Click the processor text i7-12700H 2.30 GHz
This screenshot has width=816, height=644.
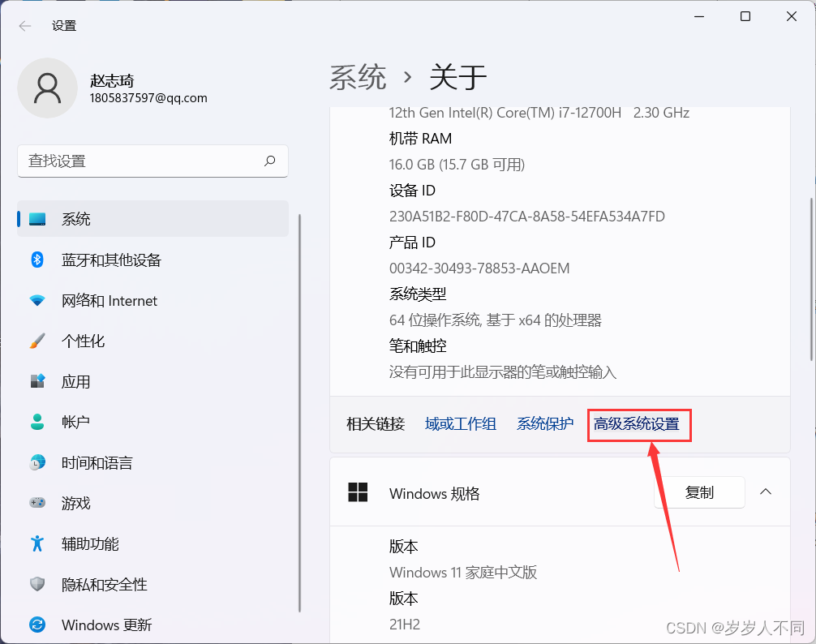coord(539,113)
